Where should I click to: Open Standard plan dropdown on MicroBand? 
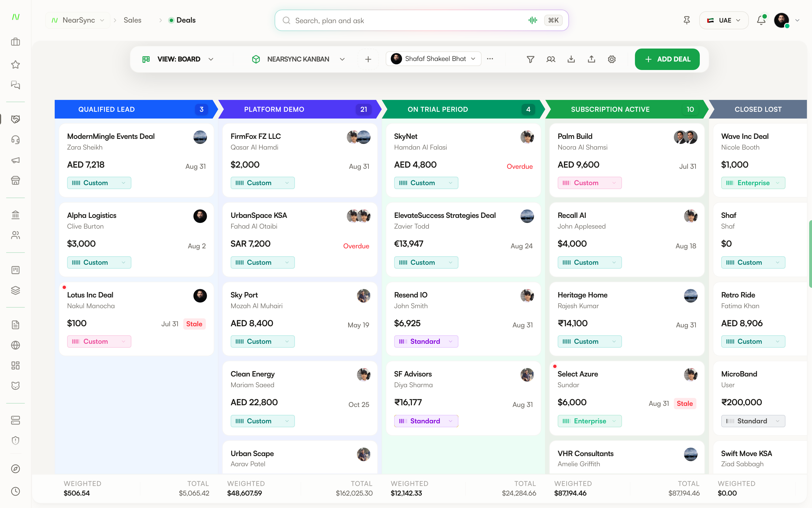(753, 421)
